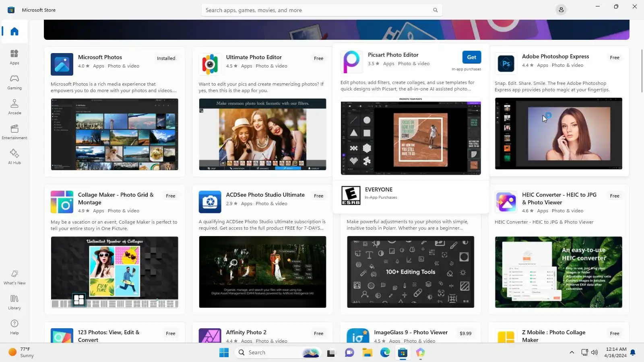This screenshot has height=362, width=644.
Task: Open the Microsoft Photos screenshot thumbnail
Action: pos(115,134)
